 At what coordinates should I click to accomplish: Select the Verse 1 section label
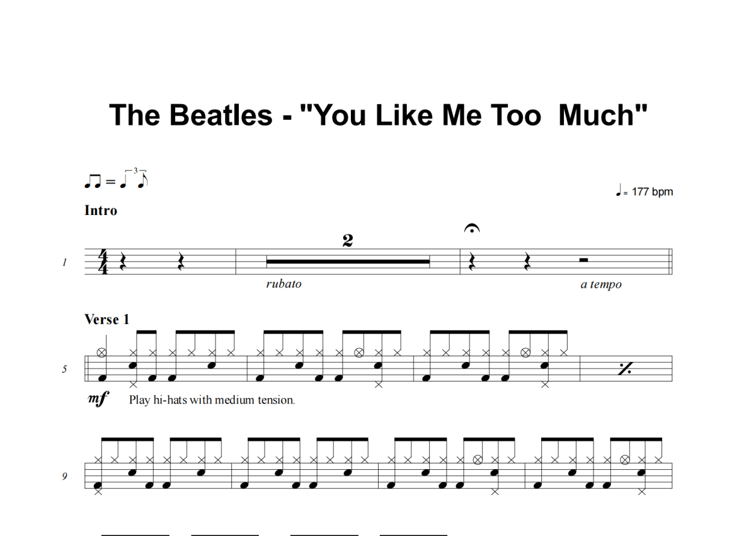(x=107, y=320)
